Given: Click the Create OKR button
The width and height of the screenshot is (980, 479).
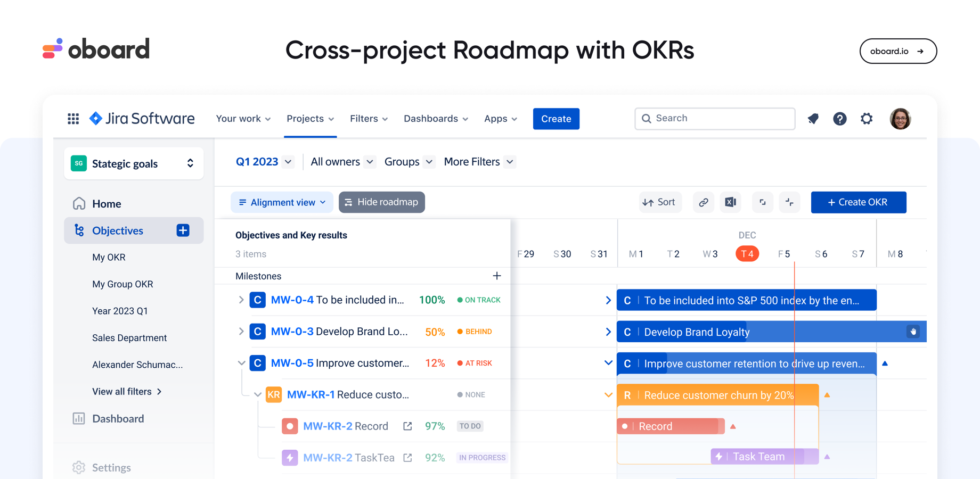Looking at the screenshot, I should coord(858,202).
